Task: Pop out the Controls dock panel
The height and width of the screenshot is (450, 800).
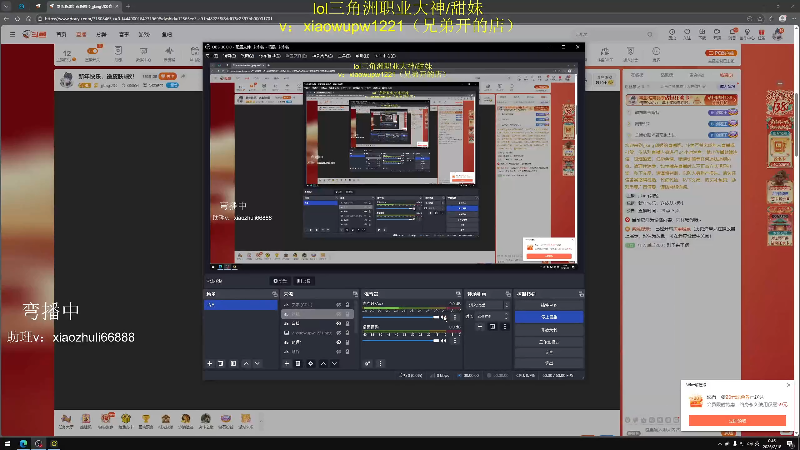Action: (581, 294)
